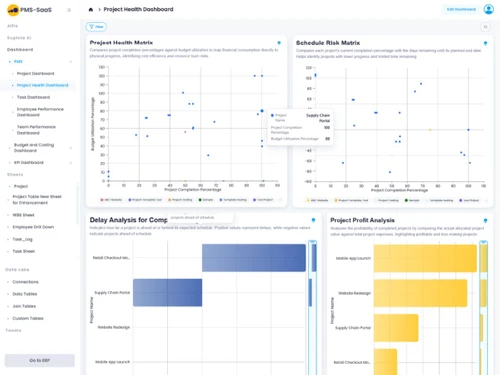Viewport: 500px width, 375px height.
Task: Toggle ABC Website legend in Health Matrix
Action: (111, 200)
